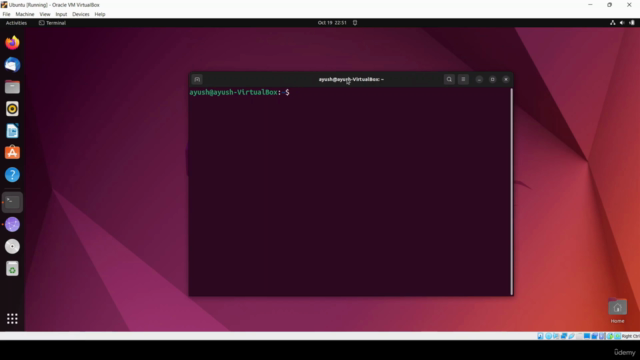Click the terminal prompt line ayush@ayush-VirtualBox
640x360 pixels.
click(239, 92)
